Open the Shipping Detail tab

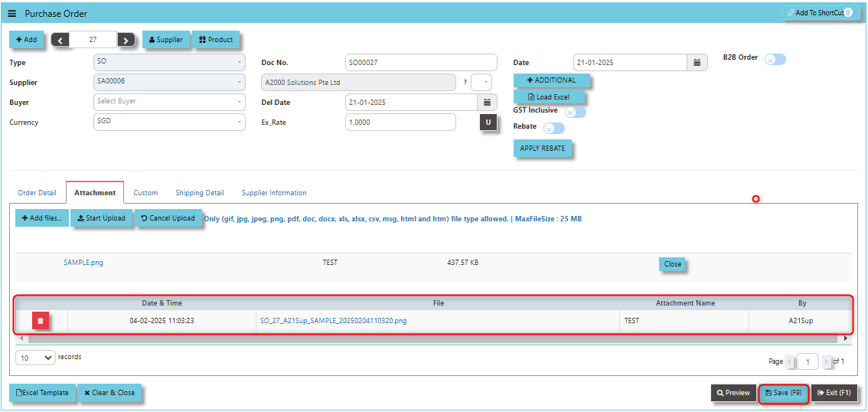(200, 193)
